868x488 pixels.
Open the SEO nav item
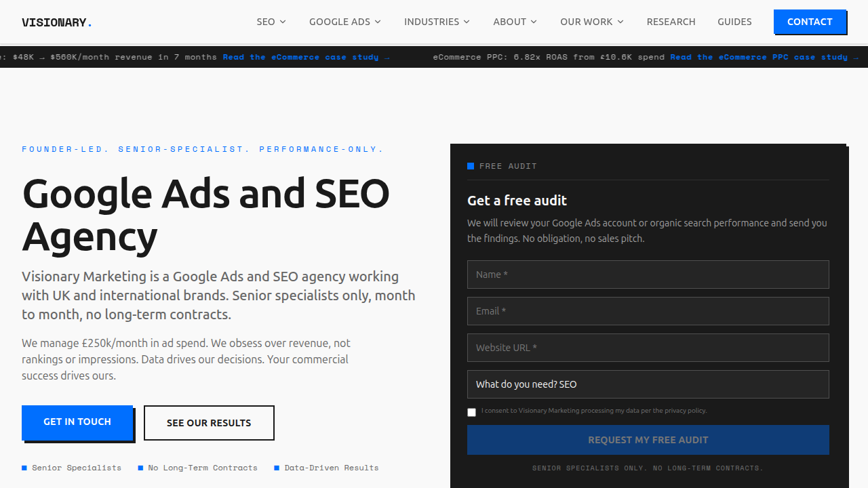[266, 22]
